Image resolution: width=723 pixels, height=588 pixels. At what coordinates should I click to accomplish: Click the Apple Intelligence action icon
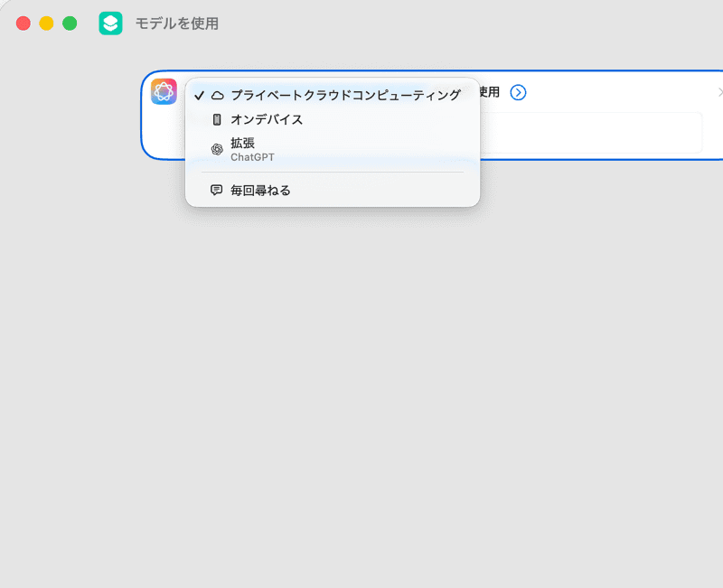(x=164, y=91)
